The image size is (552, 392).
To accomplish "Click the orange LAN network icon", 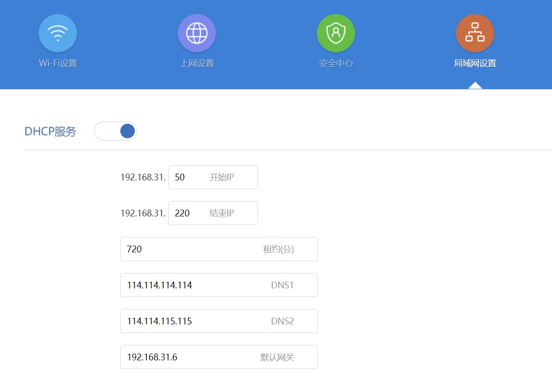I will (475, 33).
